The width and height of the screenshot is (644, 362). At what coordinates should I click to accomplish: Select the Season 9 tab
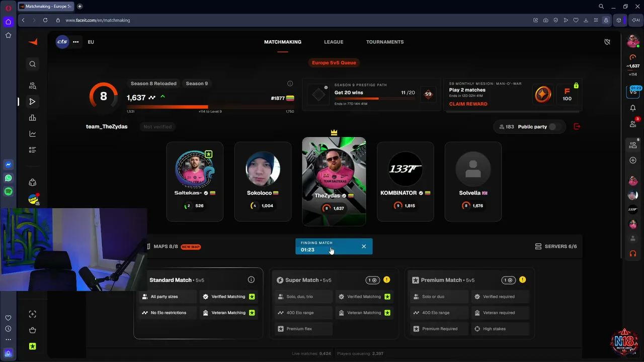[x=197, y=83]
